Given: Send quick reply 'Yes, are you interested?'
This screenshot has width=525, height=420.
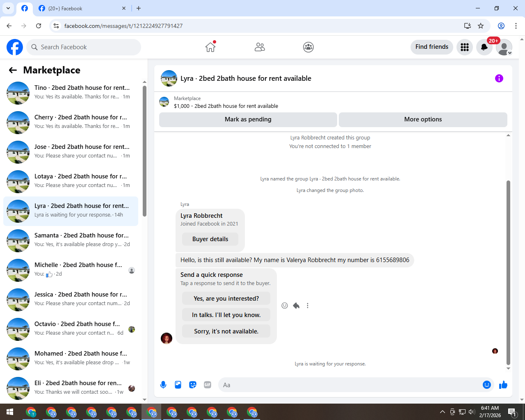Looking at the screenshot, I should click(x=226, y=299).
